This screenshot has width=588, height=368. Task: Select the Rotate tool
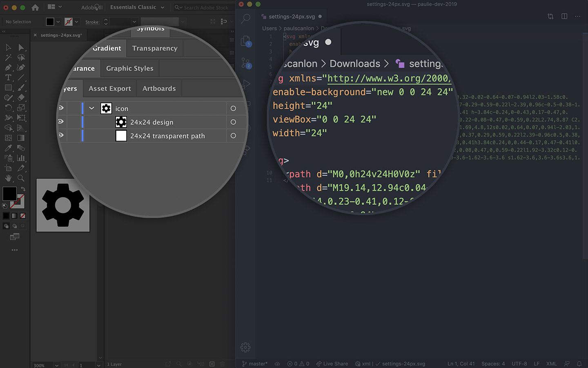pos(8,108)
